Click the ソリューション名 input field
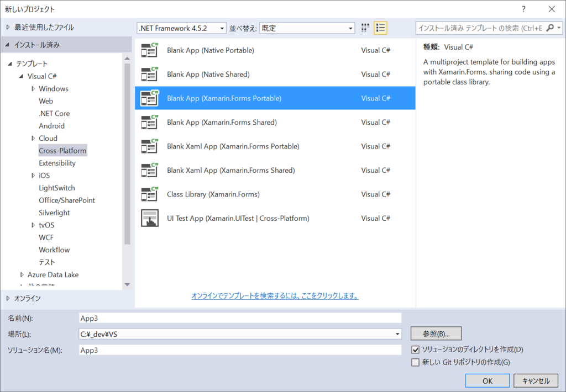 click(x=240, y=350)
